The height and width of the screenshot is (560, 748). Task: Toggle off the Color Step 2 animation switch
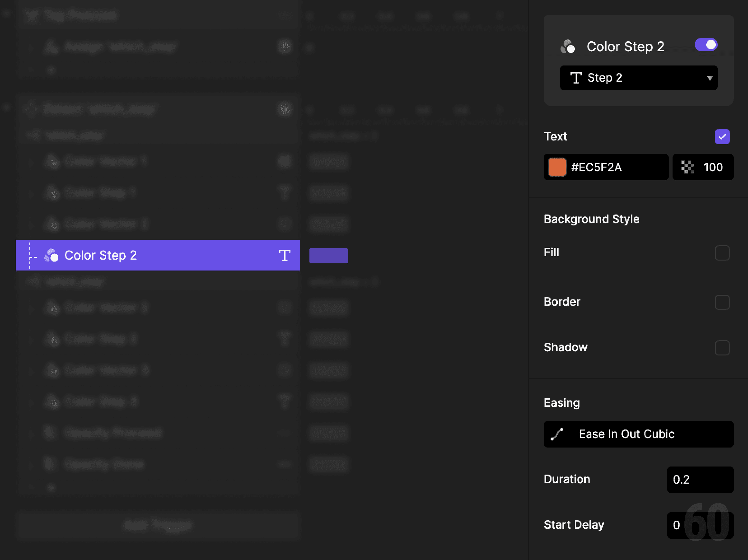point(706,44)
